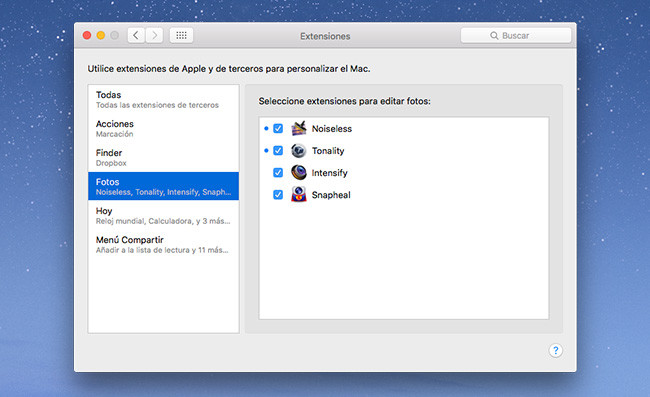Disable the Intensify extension checkbox
650x397 pixels.
pos(278,172)
